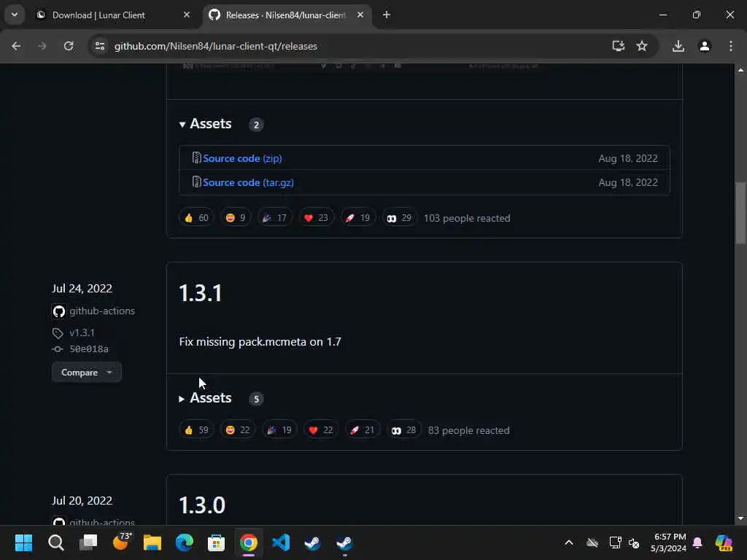Open site information icon in address bar
747x560 pixels.
[x=99, y=46]
